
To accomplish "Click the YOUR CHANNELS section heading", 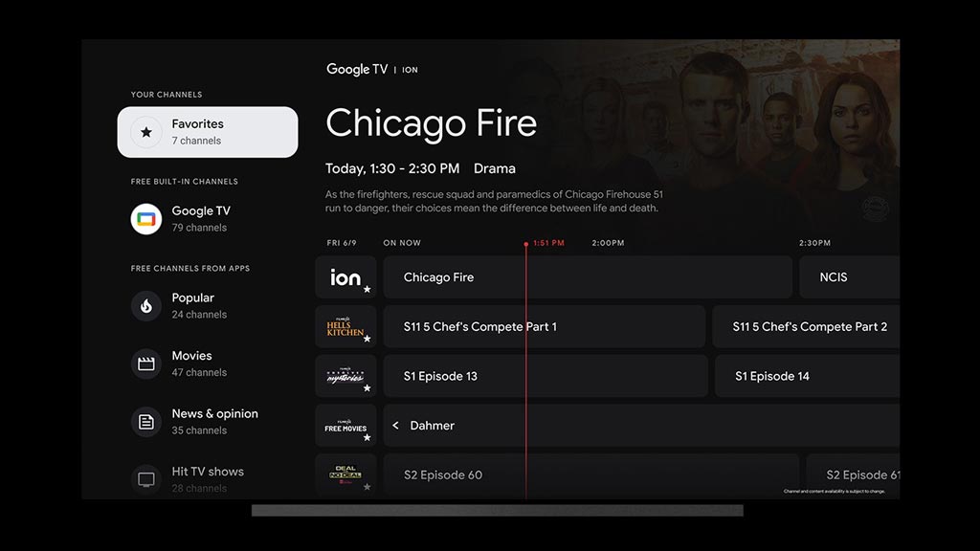I will 167,95.
